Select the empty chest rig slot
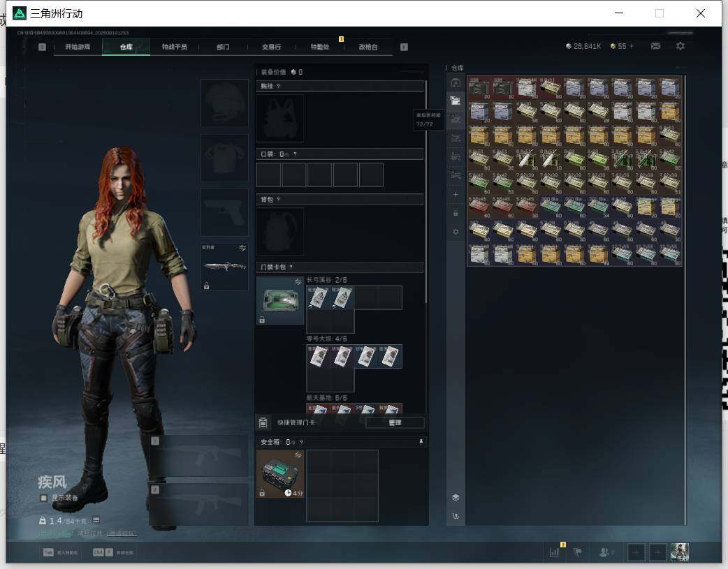 point(280,118)
